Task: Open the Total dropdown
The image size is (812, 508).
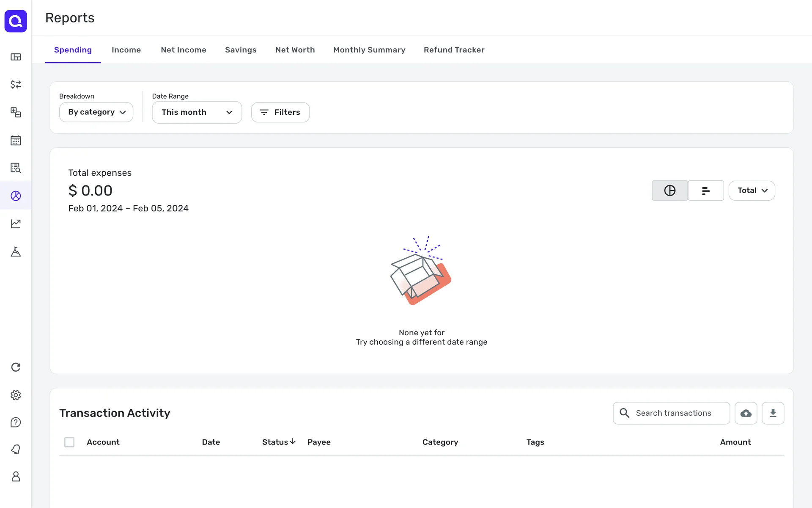Action: coord(752,190)
